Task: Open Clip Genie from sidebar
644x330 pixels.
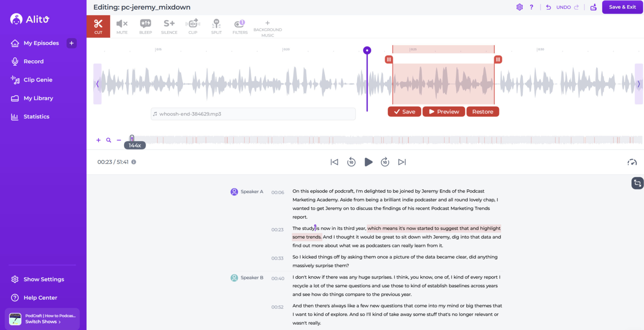Action: click(38, 80)
